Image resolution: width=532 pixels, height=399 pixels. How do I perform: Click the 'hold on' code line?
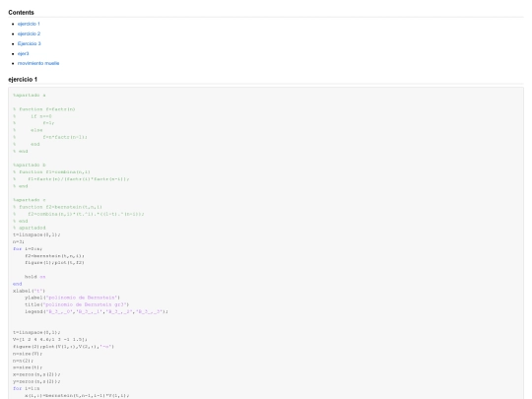point(34,277)
